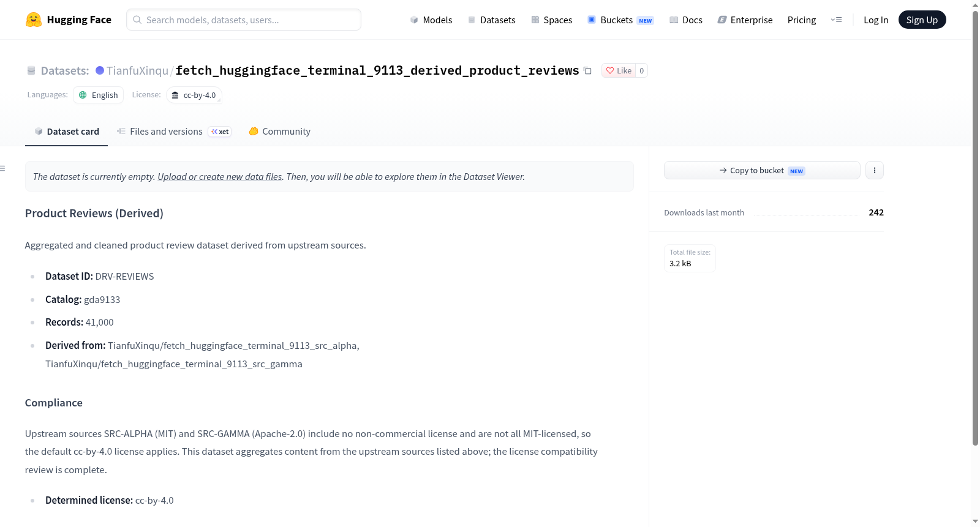Like this dataset
Screen dimensions: 980x527
pyautogui.click(x=619, y=70)
